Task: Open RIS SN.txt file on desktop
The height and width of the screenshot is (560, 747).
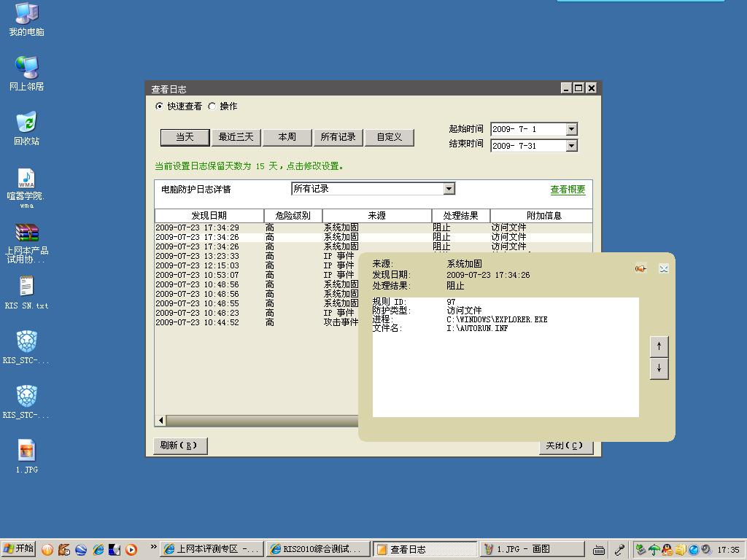Action: 27,287
